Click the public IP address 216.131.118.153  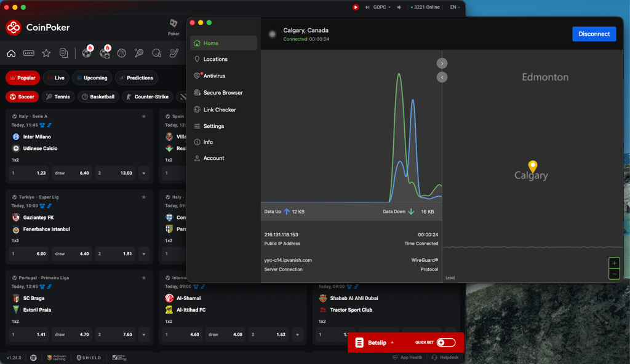tap(281, 235)
